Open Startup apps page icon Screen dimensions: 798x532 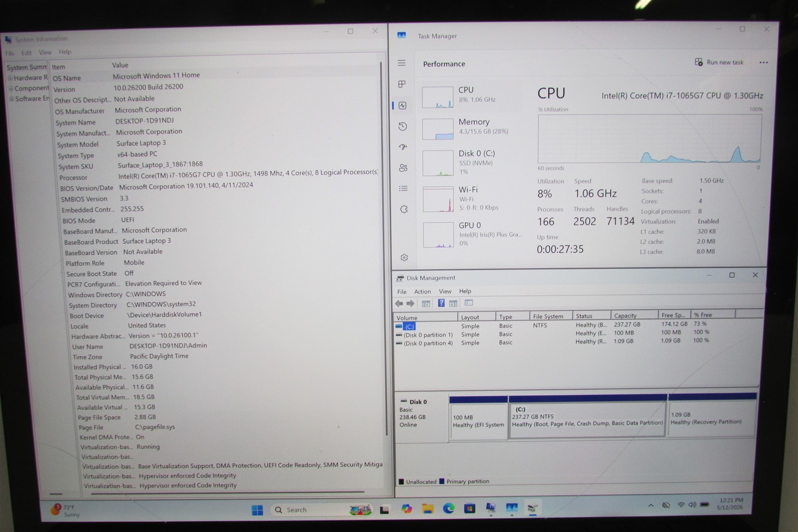403,147
